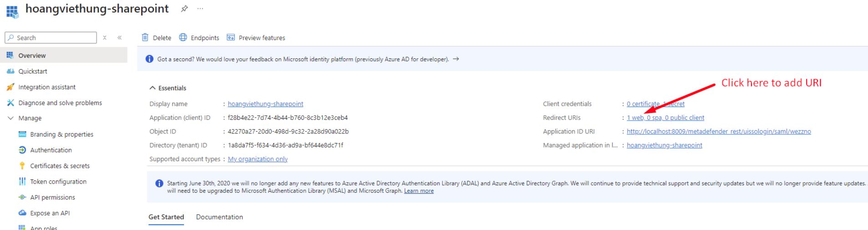This screenshot has width=868, height=230.
Task: Open Integration assistant menu item
Action: pos(47,87)
